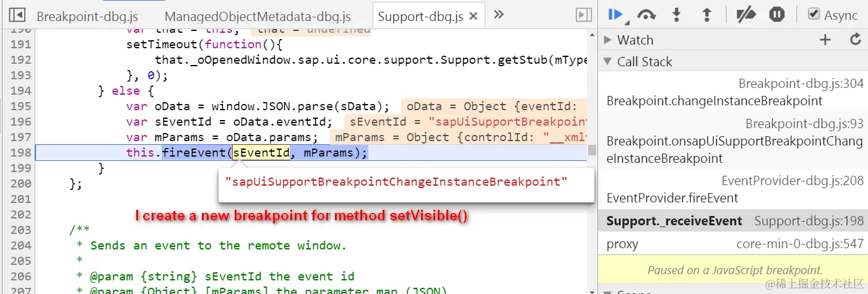Click oData.params on line 197

click(272, 137)
